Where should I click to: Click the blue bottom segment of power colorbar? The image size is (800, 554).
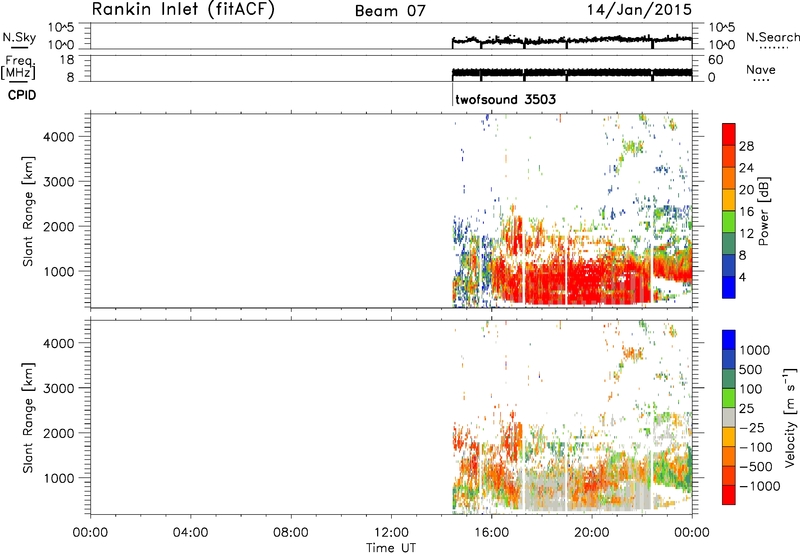[x=729, y=287]
